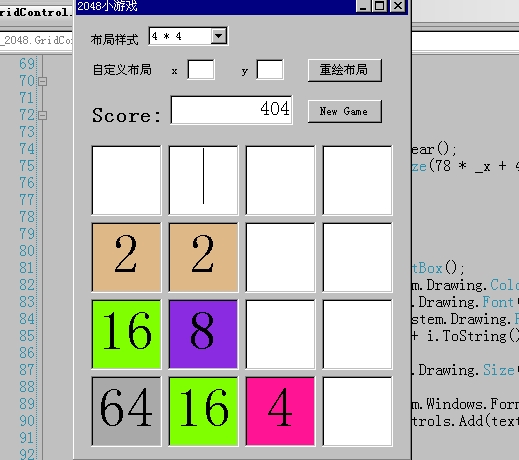The image size is (519, 460).
Task: Select the gray 64 tile
Action: [x=126, y=411]
